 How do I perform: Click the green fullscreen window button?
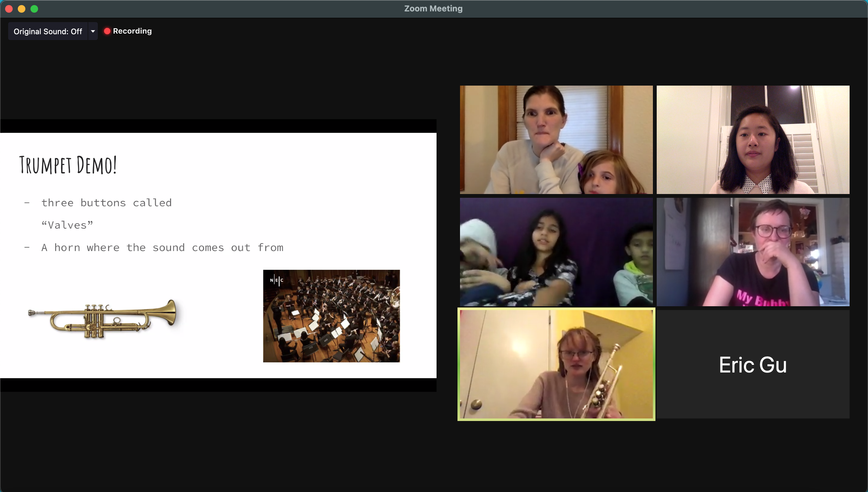[x=34, y=9]
